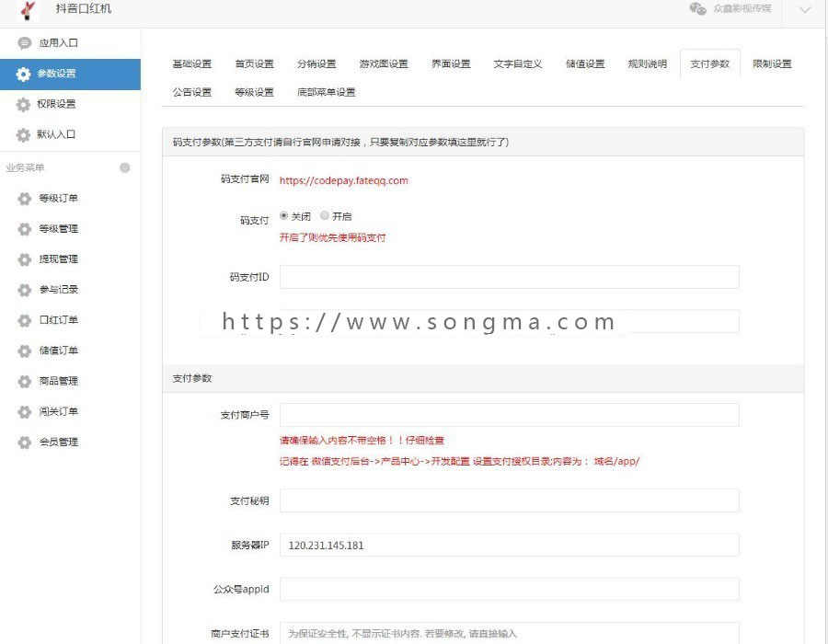Focus the 支付秘钥 input field

tap(509, 500)
